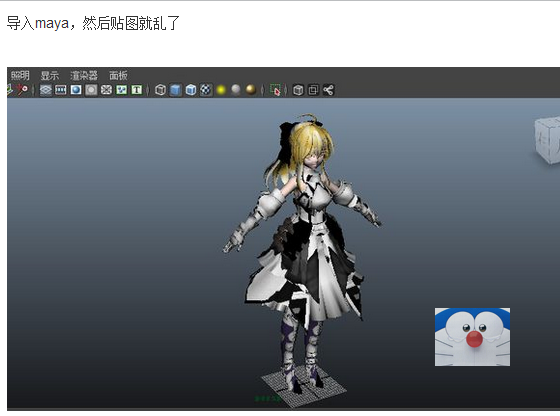This screenshot has width=560, height=416.
Task: Toggle X-ray active components icon
Action: (313, 90)
